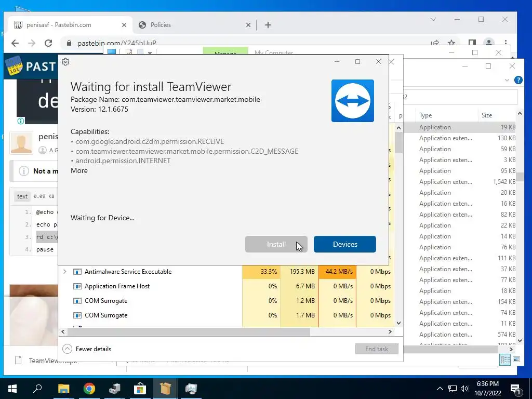
Task: Click the Application Frame Host process icon
Action: click(77, 286)
